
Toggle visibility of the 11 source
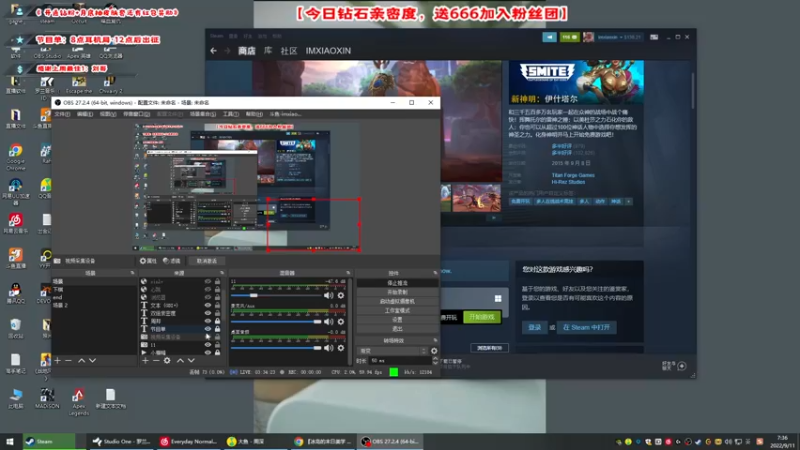coord(208,345)
